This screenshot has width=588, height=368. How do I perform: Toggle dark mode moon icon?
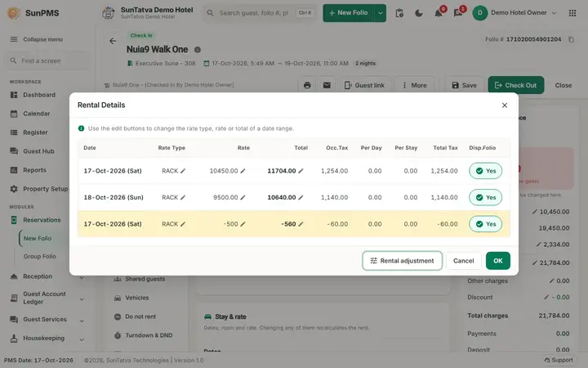tap(419, 13)
